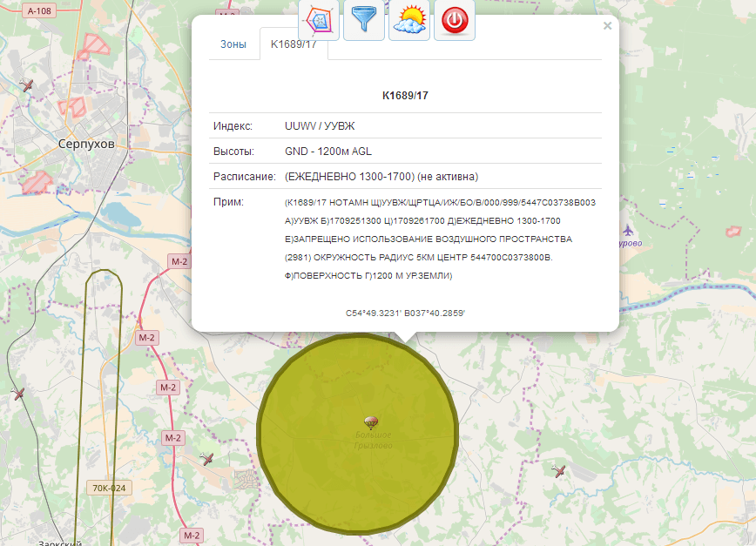756x546 pixels.
Task: Click red zone polygon southwest of Серпухов
Action: (x=37, y=182)
